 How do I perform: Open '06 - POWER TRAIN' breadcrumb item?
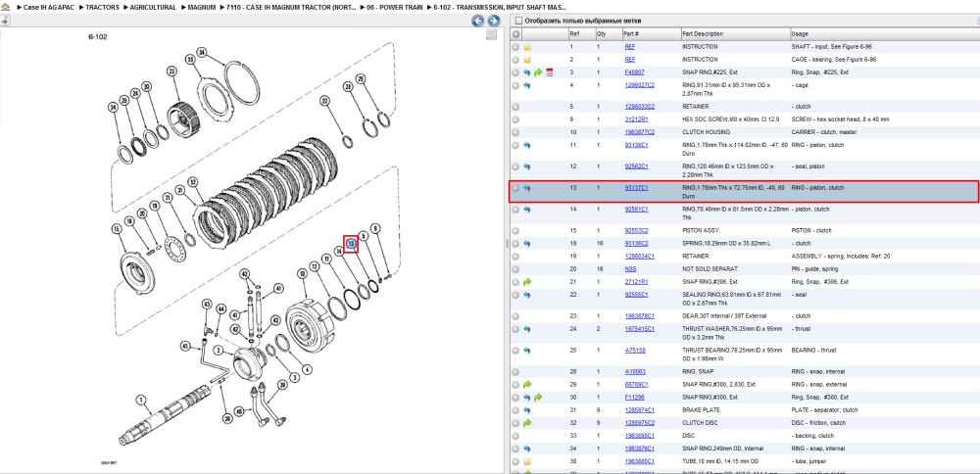tap(396, 7)
